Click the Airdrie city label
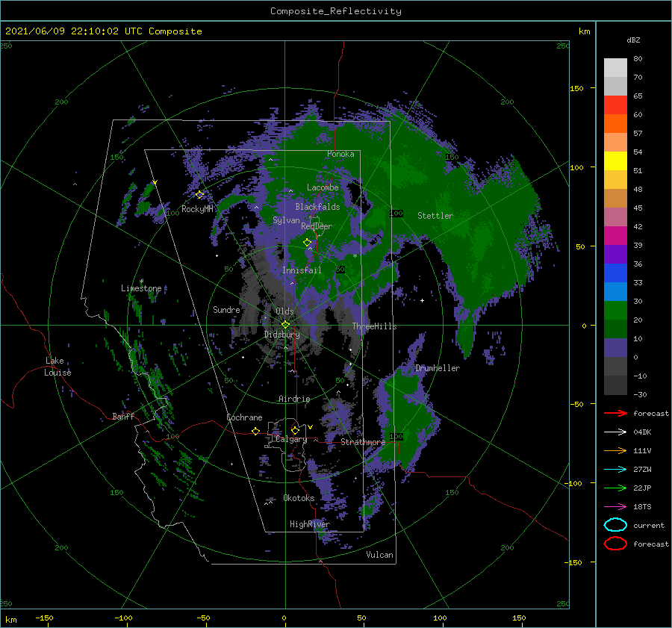672x628 pixels. pos(294,399)
